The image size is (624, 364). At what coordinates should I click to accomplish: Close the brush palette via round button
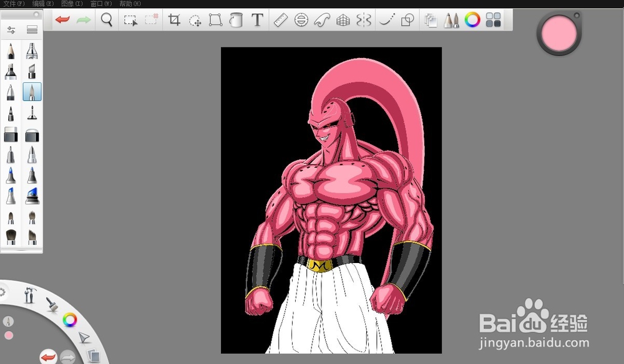click(36, 14)
